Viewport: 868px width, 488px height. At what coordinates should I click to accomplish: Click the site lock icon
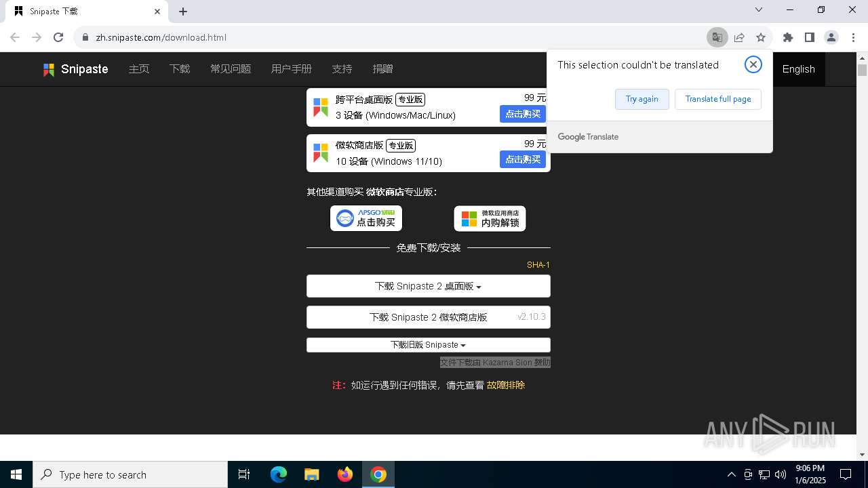(x=85, y=37)
